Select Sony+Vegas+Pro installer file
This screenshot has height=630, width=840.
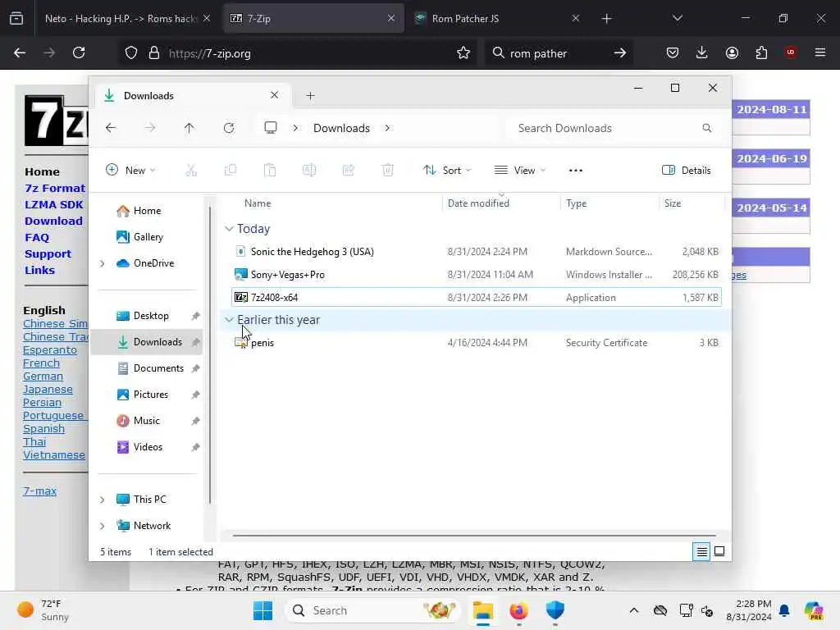point(477,274)
